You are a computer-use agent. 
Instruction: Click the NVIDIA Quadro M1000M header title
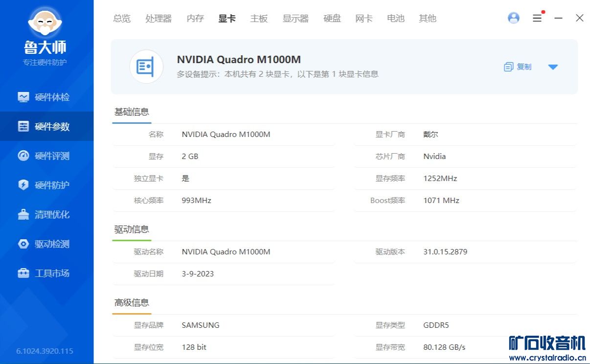tap(239, 60)
